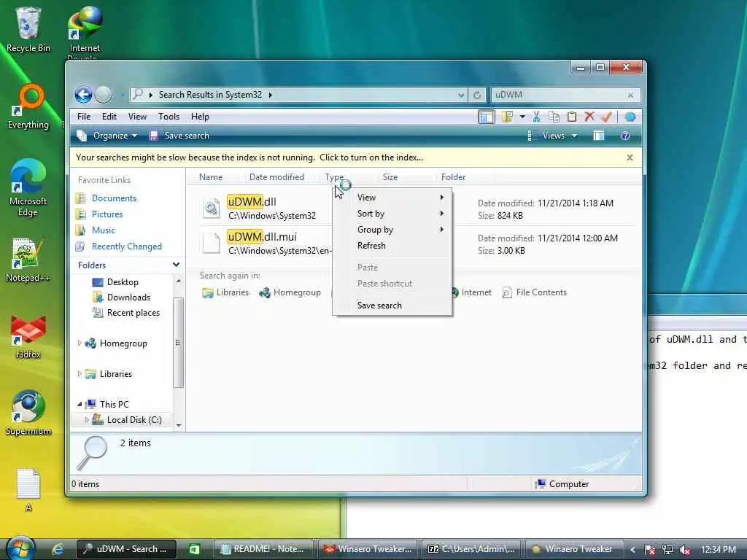Refresh the Search Results address bar
This screenshot has height=560, width=747.
477,95
